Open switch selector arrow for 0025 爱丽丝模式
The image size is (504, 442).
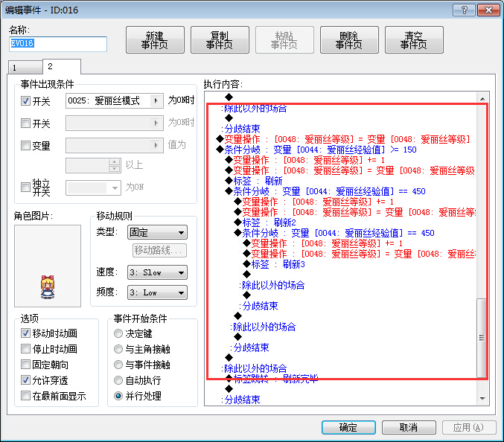[x=156, y=101]
